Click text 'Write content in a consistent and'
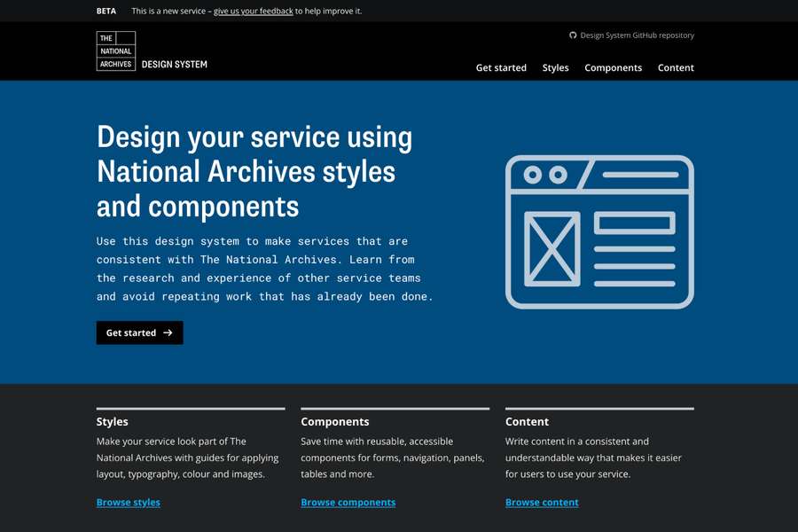Image resolution: width=798 pixels, height=532 pixels. (x=577, y=442)
